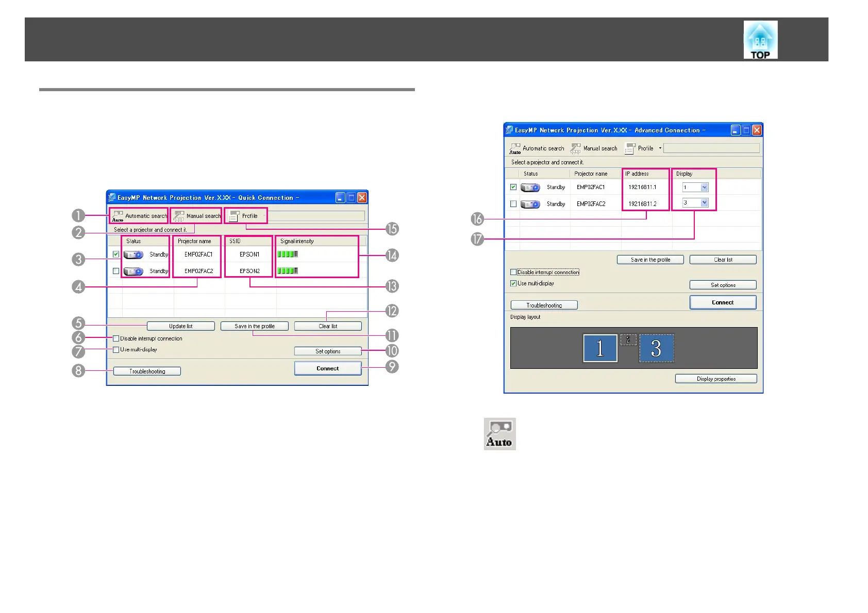The image size is (868, 613).
Task: Click Connect in Quick Connection window
Action: point(328,368)
